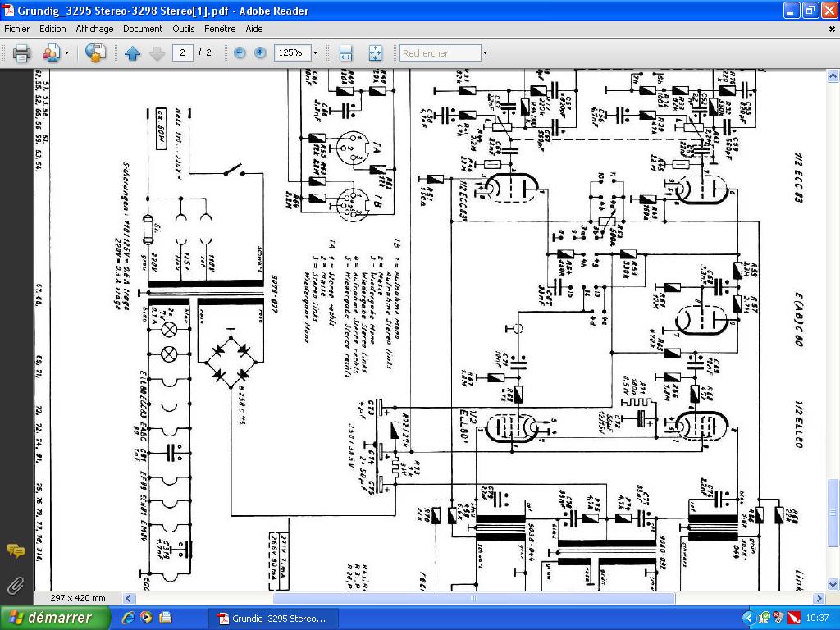Screen dimensions: 840x630
Task: Expand the collaborate icon's dropdown arrow
Action: (x=67, y=53)
